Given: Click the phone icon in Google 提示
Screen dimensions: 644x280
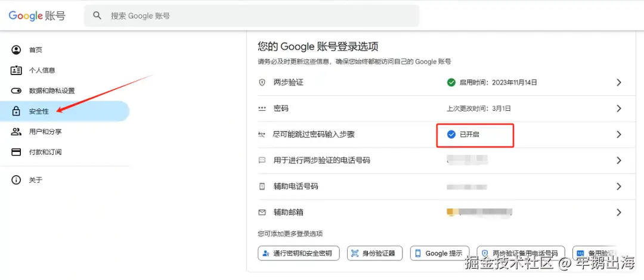Looking at the screenshot, I should (x=418, y=253).
